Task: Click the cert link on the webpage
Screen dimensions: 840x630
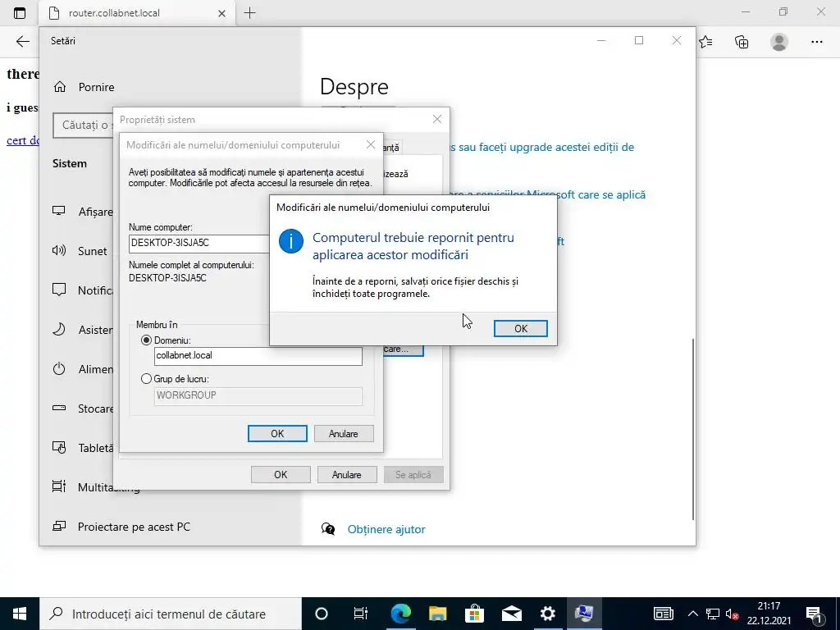Action: click(22, 140)
